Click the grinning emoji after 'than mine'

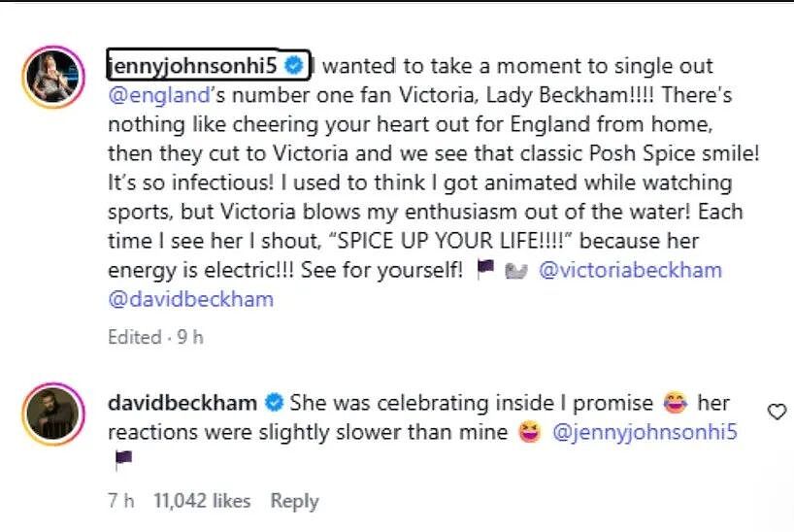coord(530,432)
